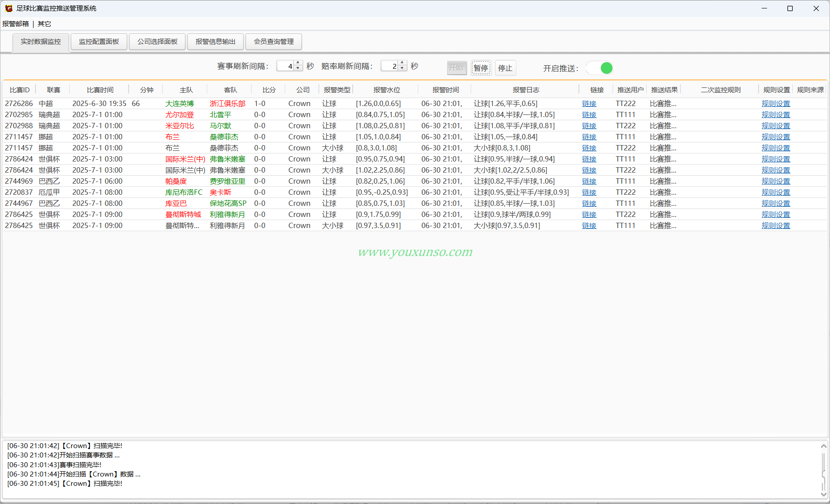Viewport: 830px width, 504px height.
Task: Click the 赛事刷新间隔 seconds field
Action: (286, 66)
